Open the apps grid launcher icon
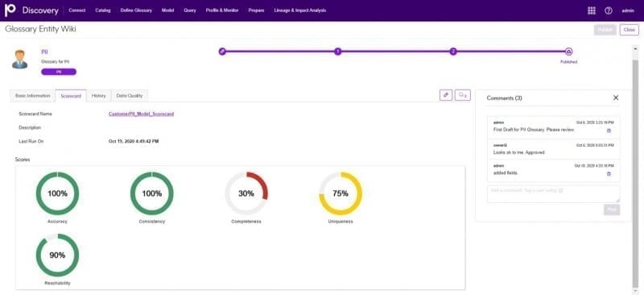The image size is (644, 295). click(x=592, y=10)
